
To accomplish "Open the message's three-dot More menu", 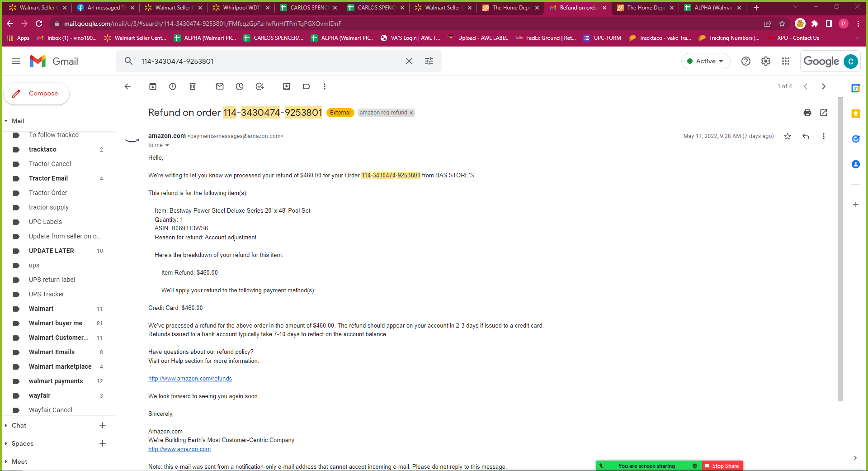I will click(x=824, y=136).
